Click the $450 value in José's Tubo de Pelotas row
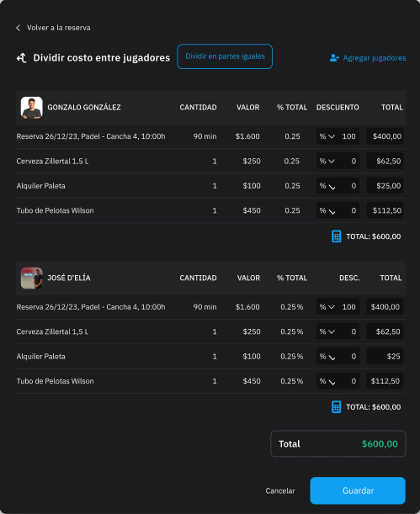The width and height of the screenshot is (420, 514). pyautogui.click(x=252, y=381)
